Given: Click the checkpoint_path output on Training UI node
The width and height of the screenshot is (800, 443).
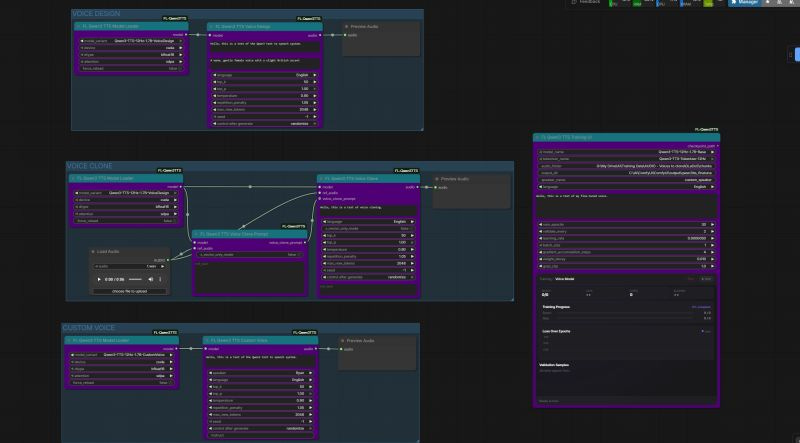Looking at the screenshot, I should tap(717, 146).
